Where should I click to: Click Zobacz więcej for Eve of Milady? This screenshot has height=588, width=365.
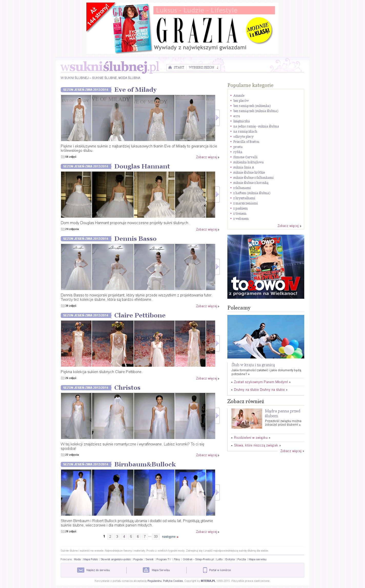point(208,157)
